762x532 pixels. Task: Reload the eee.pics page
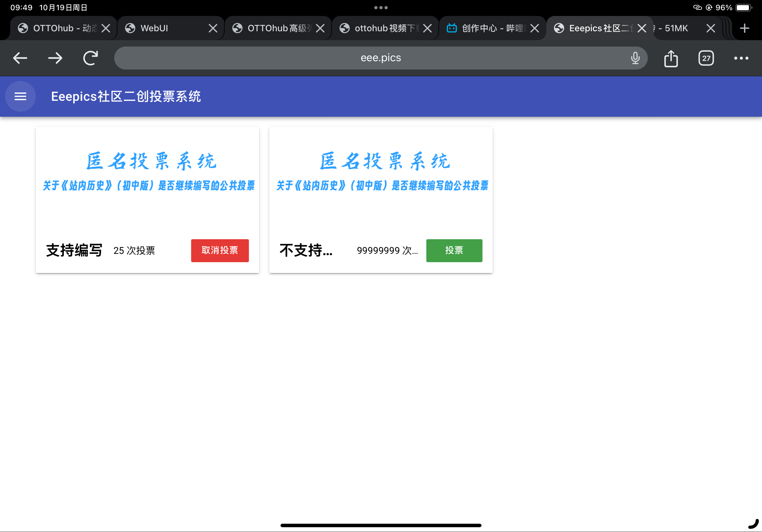tap(90, 58)
